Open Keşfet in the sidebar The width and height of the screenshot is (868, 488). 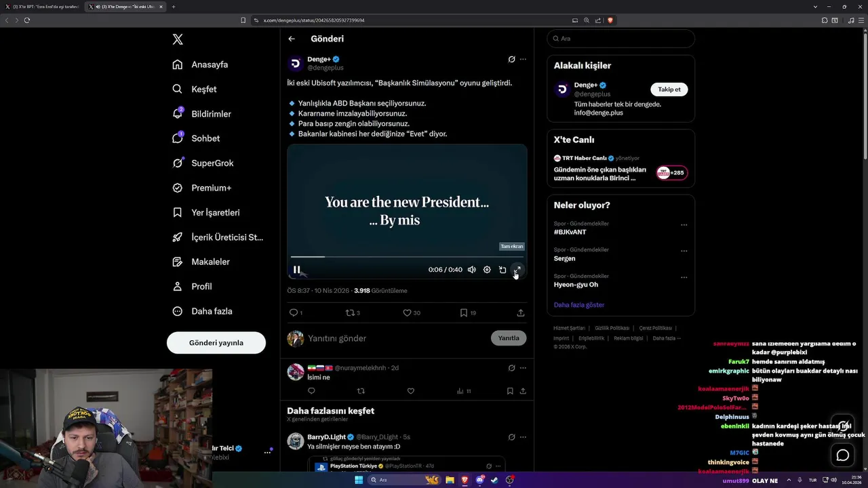(195, 89)
